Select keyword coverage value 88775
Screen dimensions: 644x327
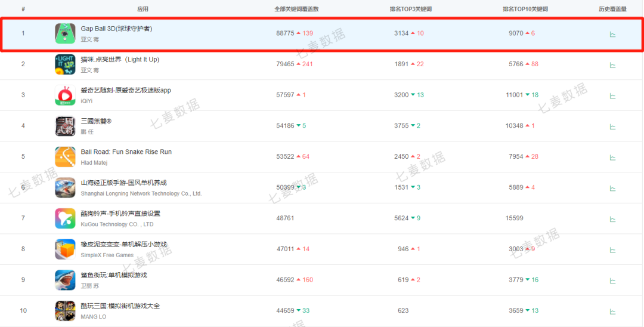pyautogui.click(x=285, y=33)
